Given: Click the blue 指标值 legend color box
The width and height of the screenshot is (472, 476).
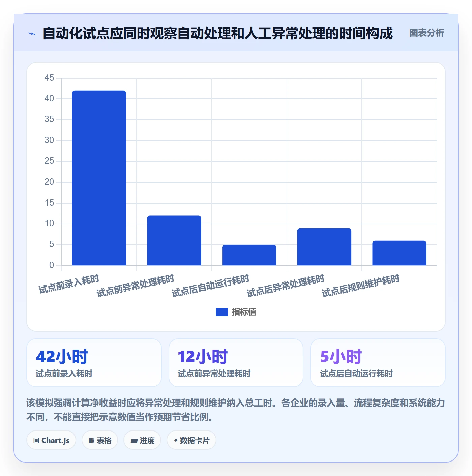Looking at the screenshot, I should (222, 312).
